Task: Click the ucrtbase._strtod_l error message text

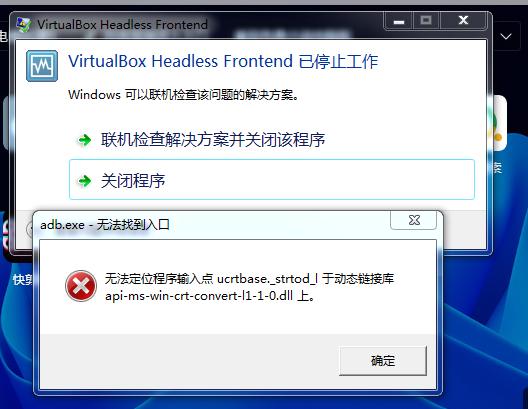Action: (x=250, y=287)
